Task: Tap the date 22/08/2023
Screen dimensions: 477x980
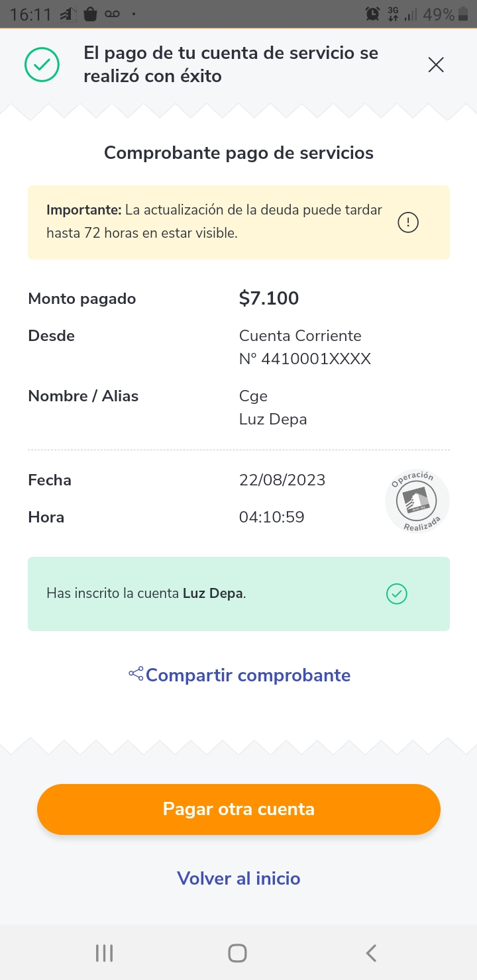Action: pyautogui.click(x=282, y=480)
